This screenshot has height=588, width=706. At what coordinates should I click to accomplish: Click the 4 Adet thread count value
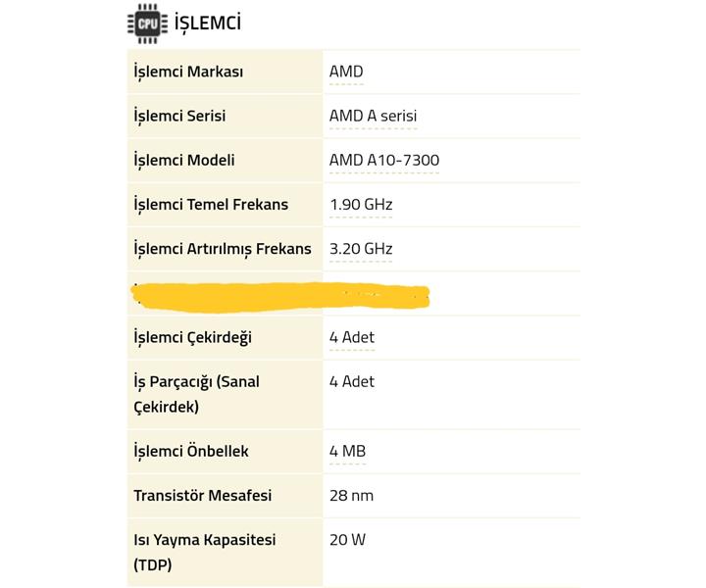tap(352, 381)
